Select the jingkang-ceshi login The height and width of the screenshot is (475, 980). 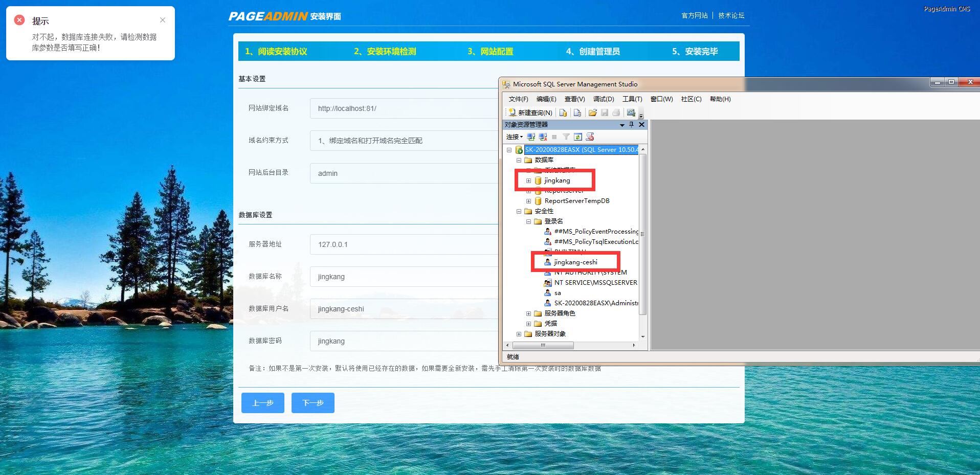(x=575, y=262)
